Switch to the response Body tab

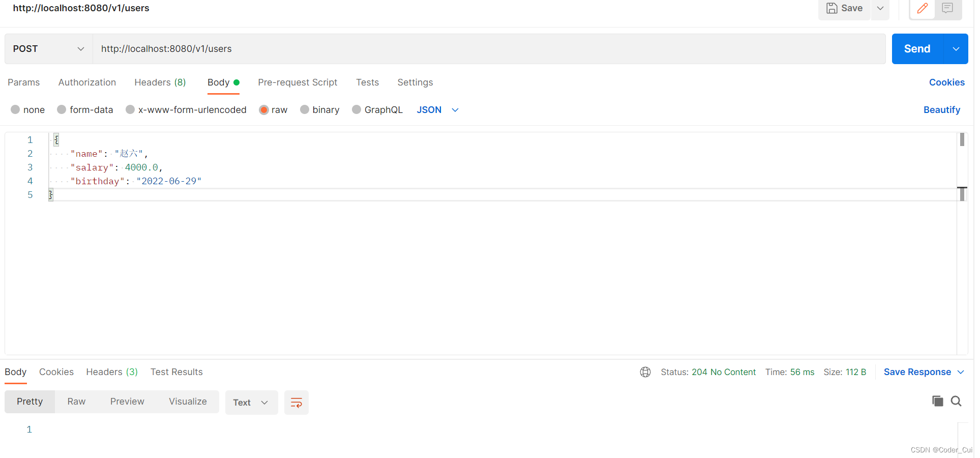16,372
